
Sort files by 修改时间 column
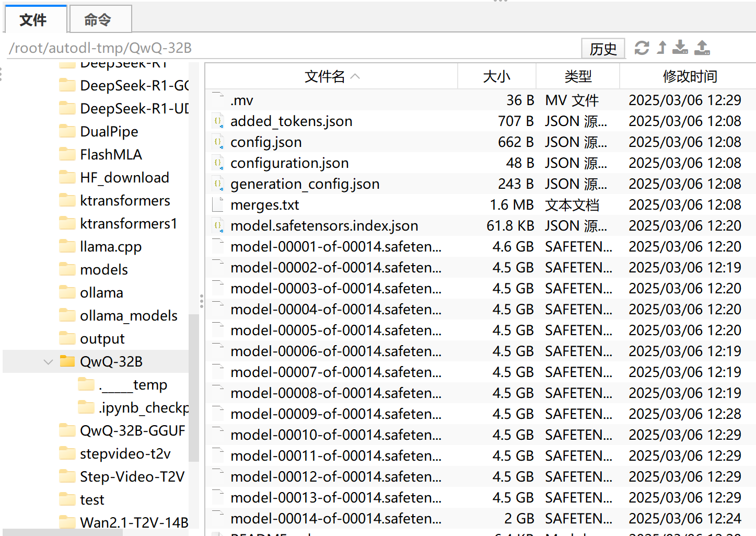coord(690,76)
